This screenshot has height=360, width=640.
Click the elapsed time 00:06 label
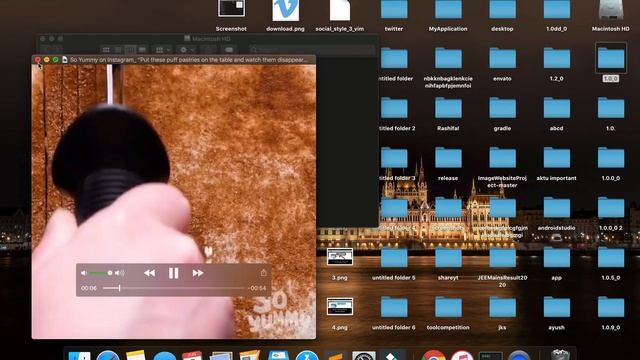tap(89, 288)
